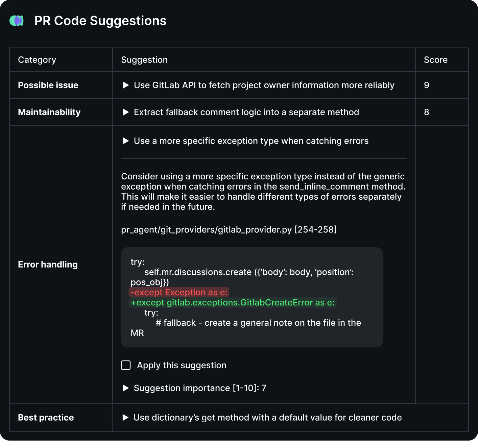This screenshot has height=448, width=478.
Task: Click the 'Score' column header
Action: 435,59
